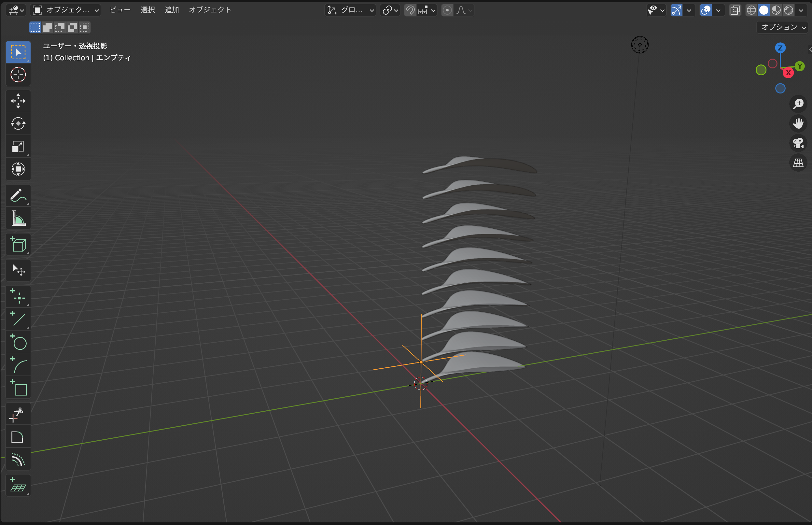Pick the sketcher select-and-tweak arrow tool

pyautogui.click(x=18, y=270)
